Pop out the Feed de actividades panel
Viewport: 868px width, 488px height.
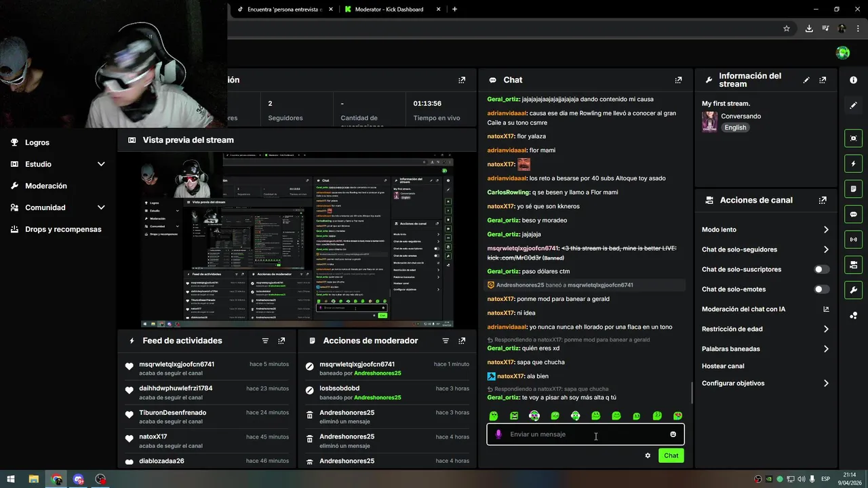(x=281, y=341)
